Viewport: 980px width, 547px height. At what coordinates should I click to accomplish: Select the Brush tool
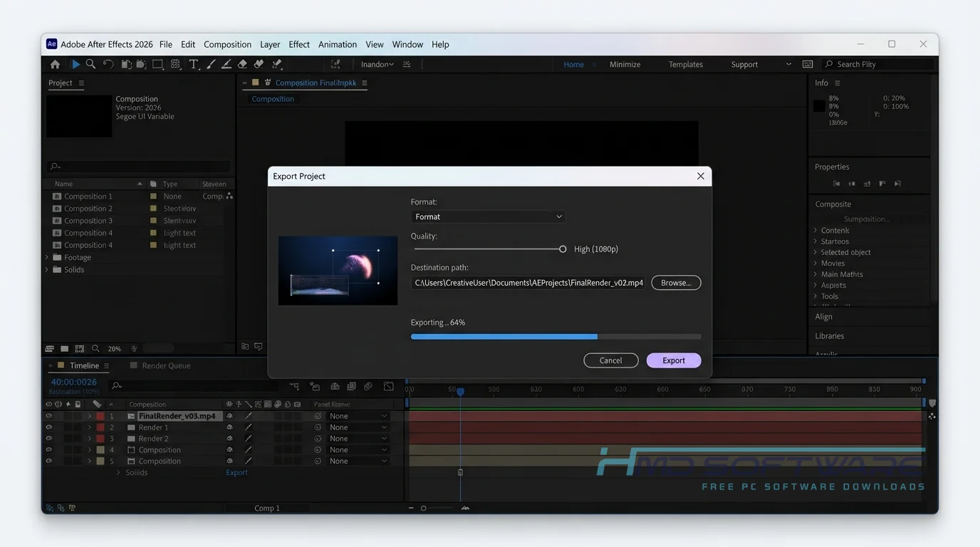point(211,64)
